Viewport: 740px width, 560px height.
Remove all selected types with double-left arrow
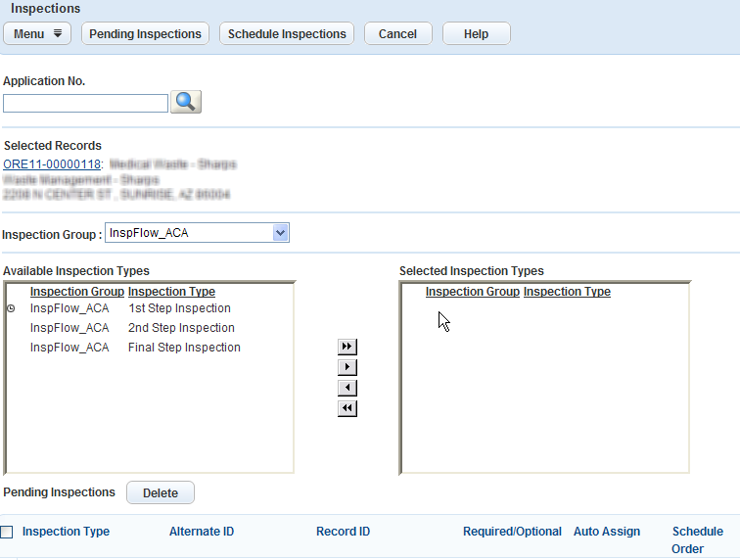[x=347, y=408]
